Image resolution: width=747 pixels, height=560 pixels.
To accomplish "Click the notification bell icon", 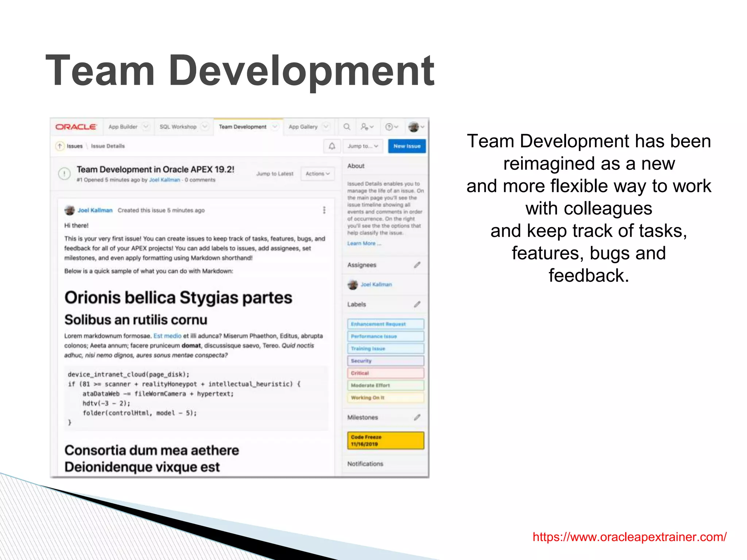I will (332, 146).
